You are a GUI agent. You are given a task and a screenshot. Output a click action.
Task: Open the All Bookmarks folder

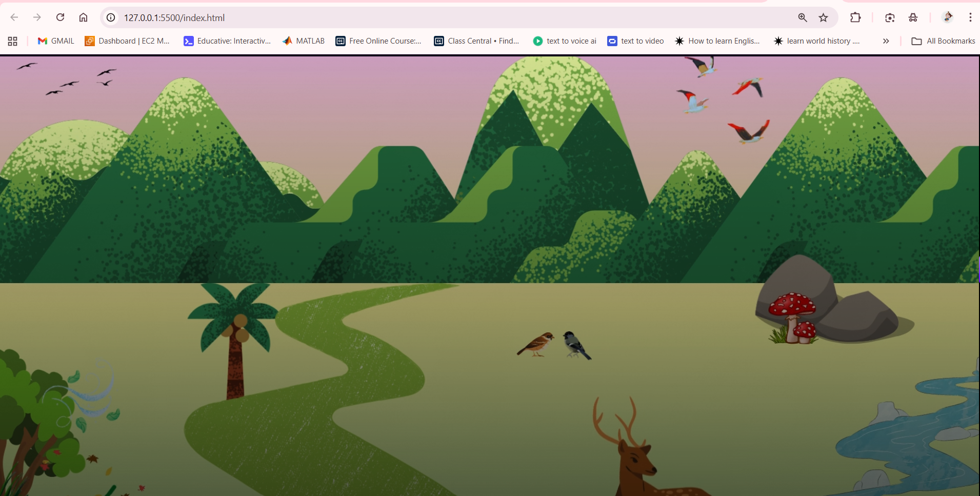pos(944,41)
